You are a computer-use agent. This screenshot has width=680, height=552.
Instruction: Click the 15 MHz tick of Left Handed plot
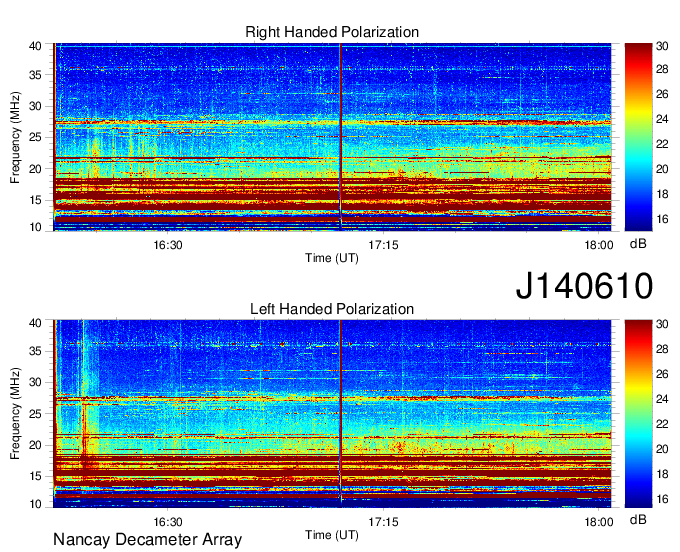(x=35, y=477)
